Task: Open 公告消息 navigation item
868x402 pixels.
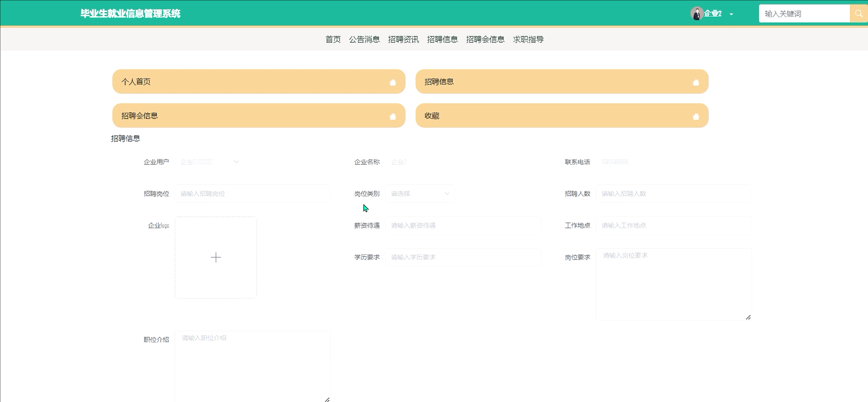Action: point(364,39)
